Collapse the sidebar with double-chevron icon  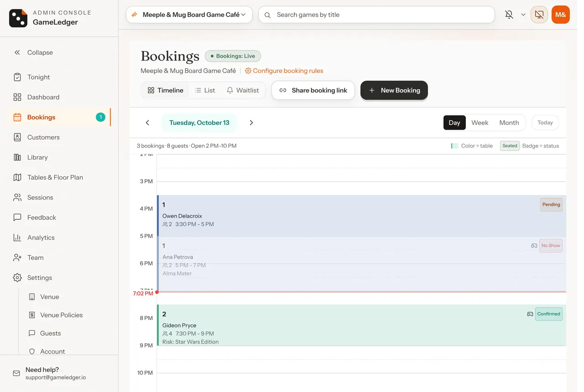[x=17, y=52]
